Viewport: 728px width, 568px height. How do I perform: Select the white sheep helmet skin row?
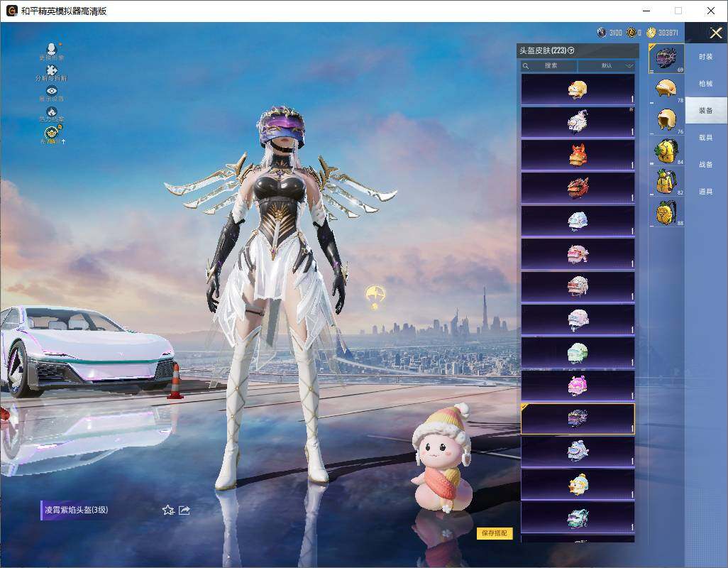578,122
